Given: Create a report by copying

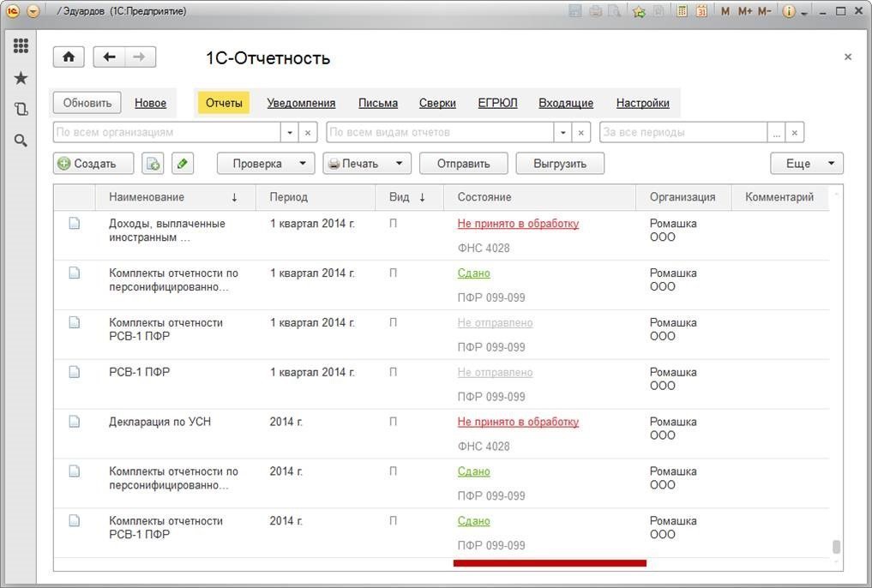Looking at the screenshot, I should (x=153, y=164).
